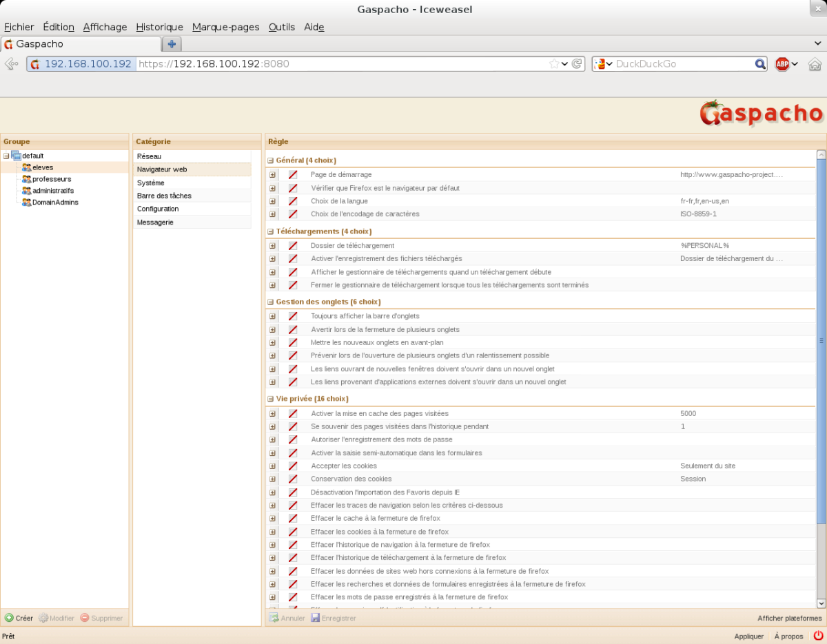Click Afficher plateformes
Image resolution: width=827 pixels, height=644 pixels.
coord(789,619)
